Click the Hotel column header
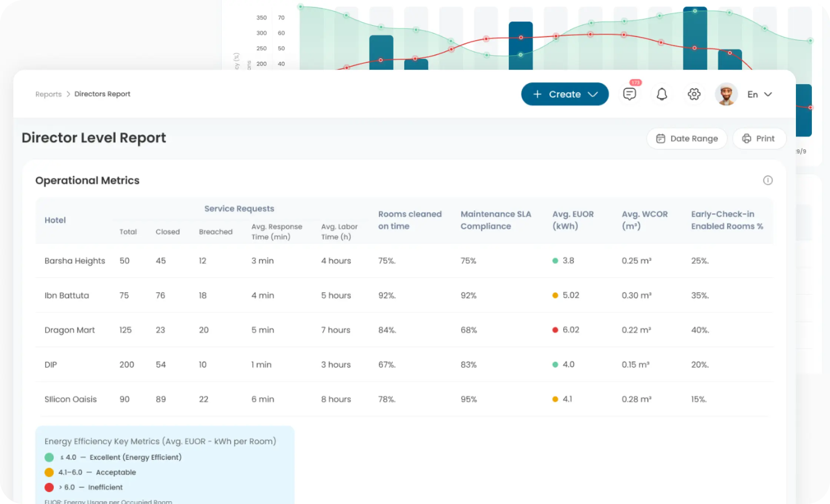The image size is (830, 504). click(55, 220)
